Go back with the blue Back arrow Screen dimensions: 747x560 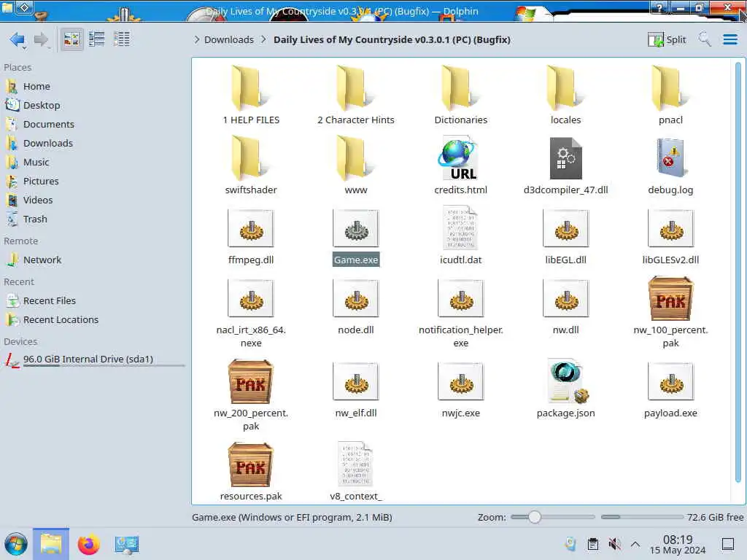(18, 39)
